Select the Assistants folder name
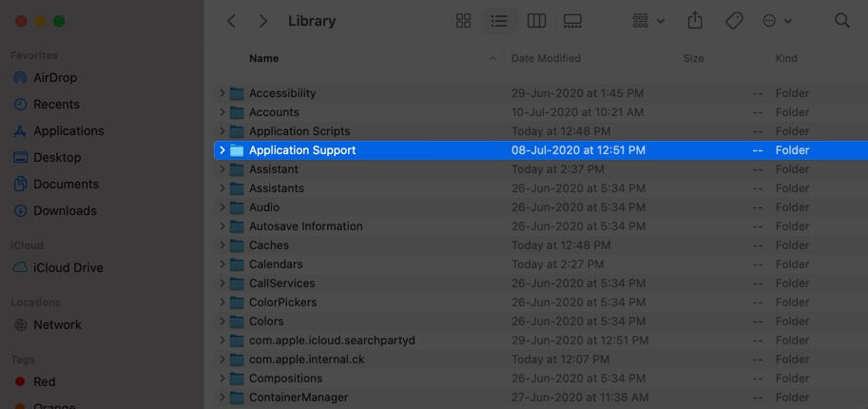Image resolution: width=868 pixels, height=409 pixels. click(x=277, y=188)
